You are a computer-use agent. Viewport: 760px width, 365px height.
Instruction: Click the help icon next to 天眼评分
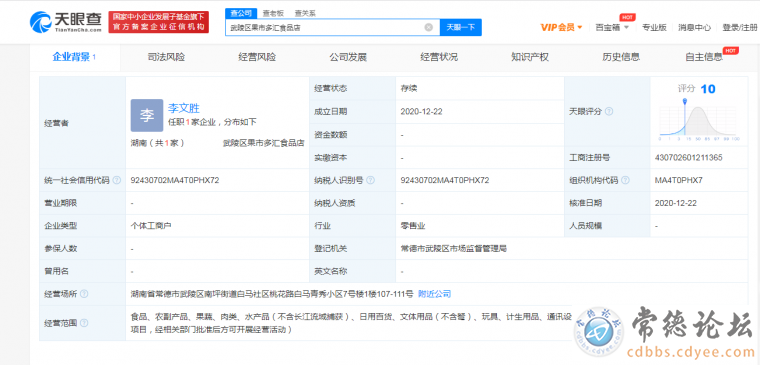pyautogui.click(x=609, y=111)
